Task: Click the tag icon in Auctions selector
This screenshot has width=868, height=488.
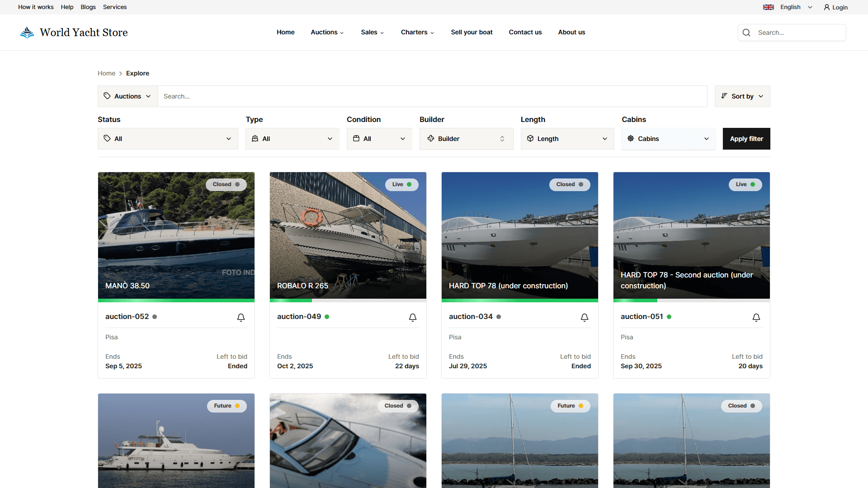Action: pos(107,96)
